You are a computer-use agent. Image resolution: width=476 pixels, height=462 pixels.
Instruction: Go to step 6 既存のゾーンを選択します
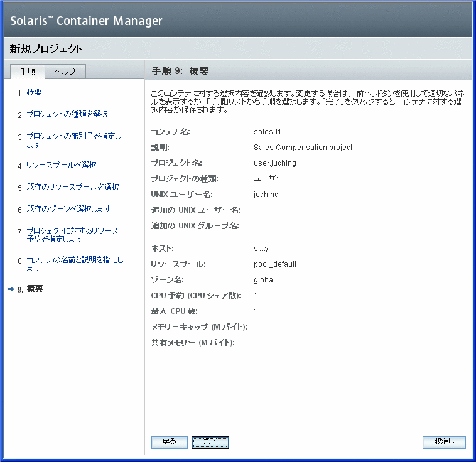click(x=69, y=209)
